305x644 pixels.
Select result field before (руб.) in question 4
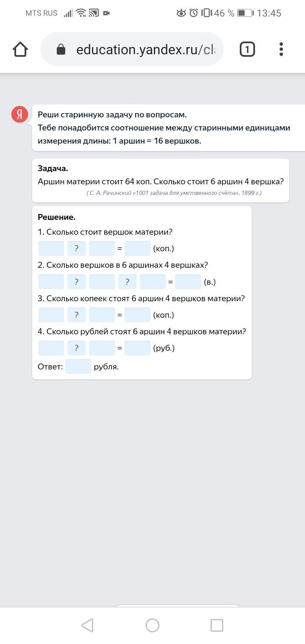(137, 348)
